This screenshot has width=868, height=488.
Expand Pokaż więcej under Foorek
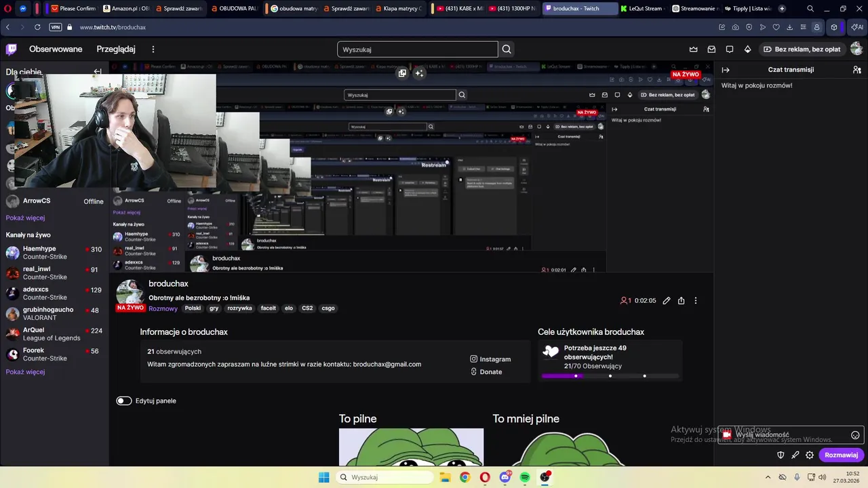click(x=25, y=371)
